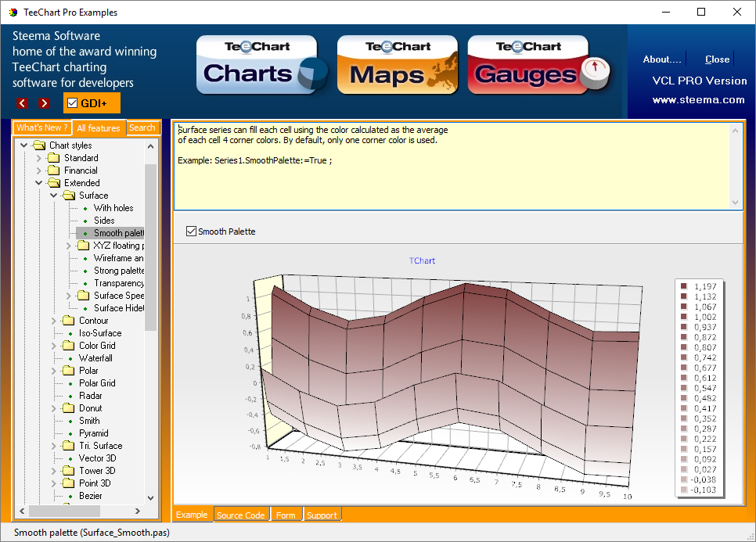Select the Waterfall tree item
Screen dimensions: 756x542
(95, 358)
